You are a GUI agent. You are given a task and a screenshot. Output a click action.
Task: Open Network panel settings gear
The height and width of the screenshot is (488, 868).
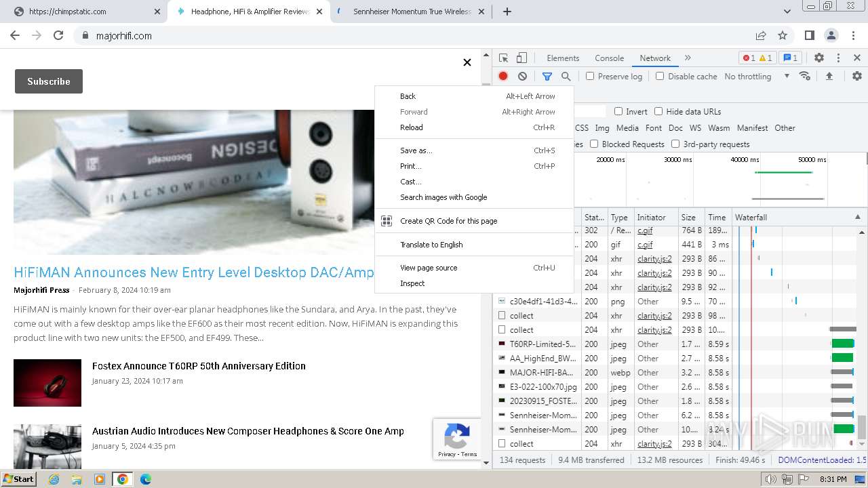point(857,77)
